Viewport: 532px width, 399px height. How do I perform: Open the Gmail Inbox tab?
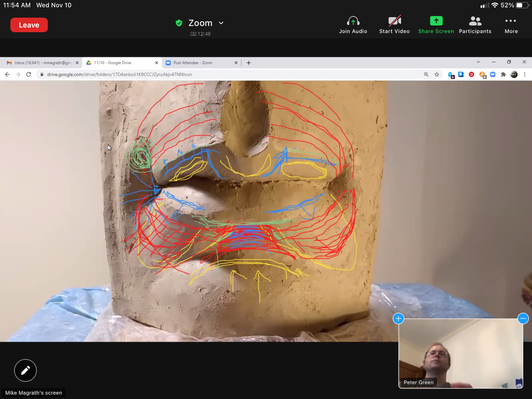(41, 63)
